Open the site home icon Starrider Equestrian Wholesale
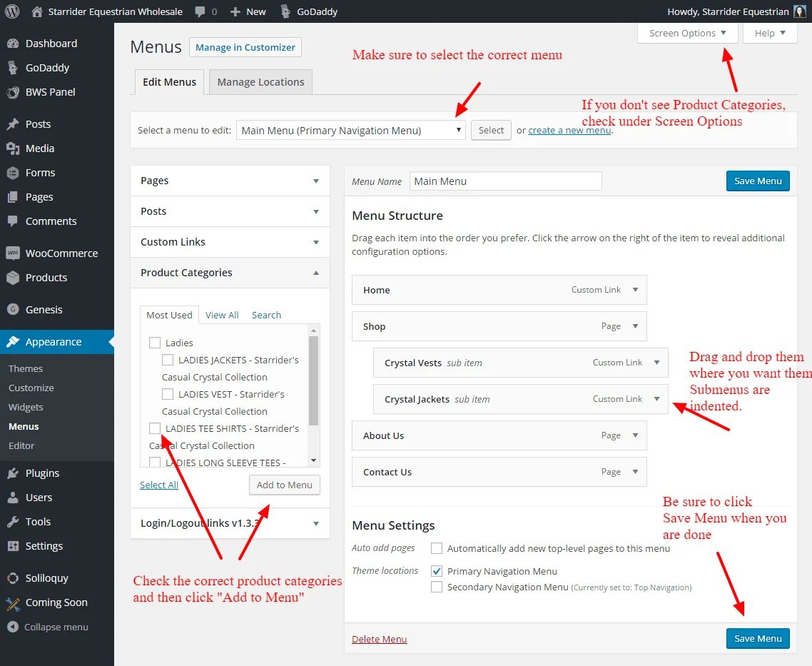This screenshot has height=666, width=812. pyautogui.click(x=37, y=11)
